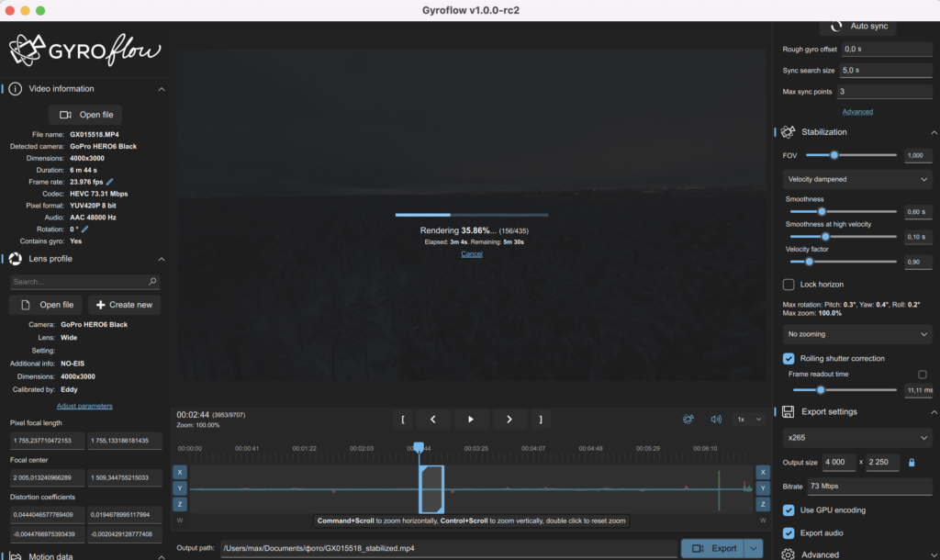Collapse the Video information section
Screen dimensions: 940x560
point(162,89)
